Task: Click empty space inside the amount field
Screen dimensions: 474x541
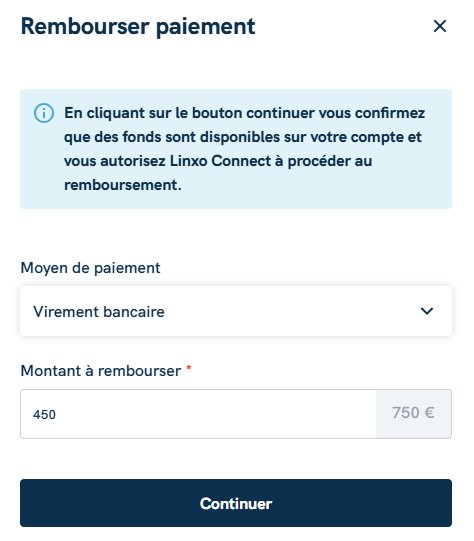Action: 214,414
